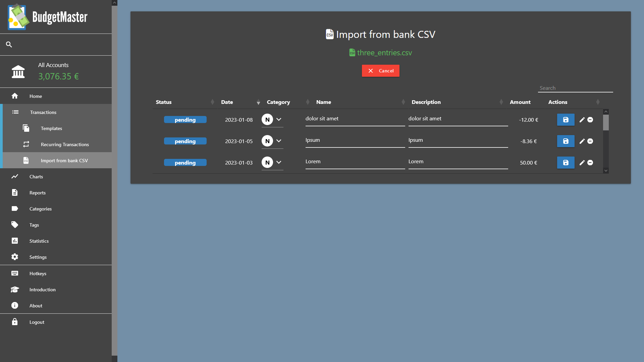Click the Amount column header

[x=520, y=102]
